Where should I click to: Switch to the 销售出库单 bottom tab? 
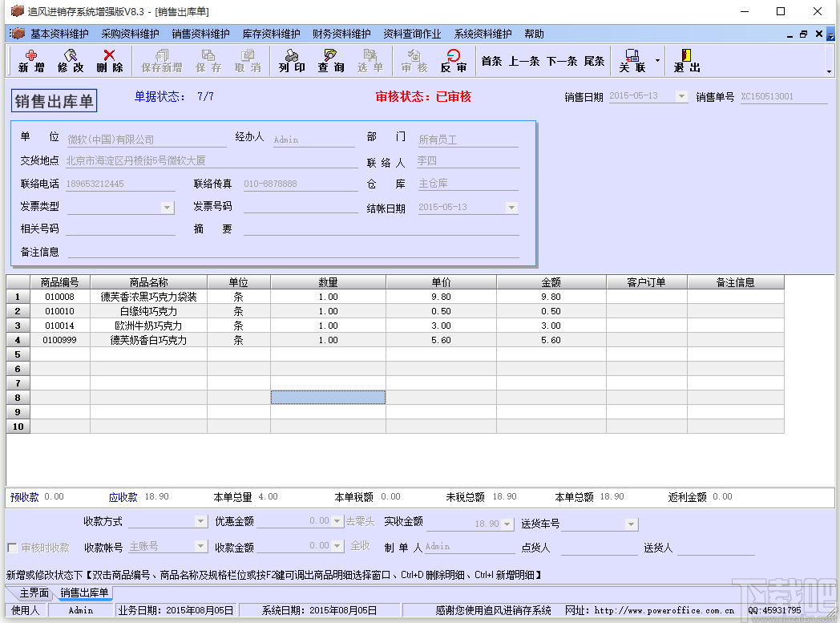tap(84, 593)
